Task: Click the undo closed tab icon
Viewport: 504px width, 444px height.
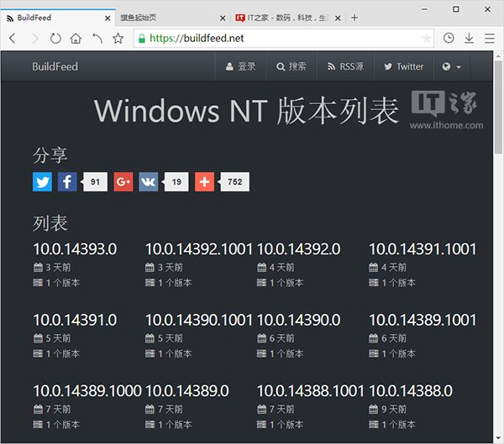Action: [x=97, y=39]
